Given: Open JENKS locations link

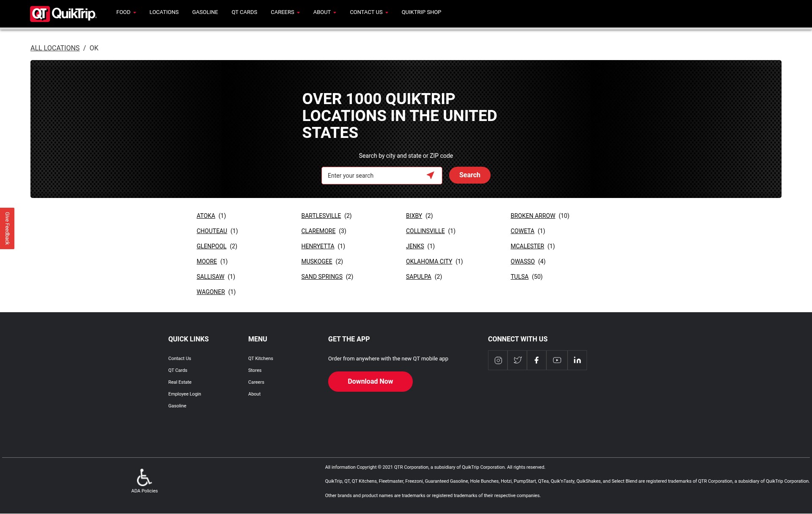Looking at the screenshot, I should (415, 246).
